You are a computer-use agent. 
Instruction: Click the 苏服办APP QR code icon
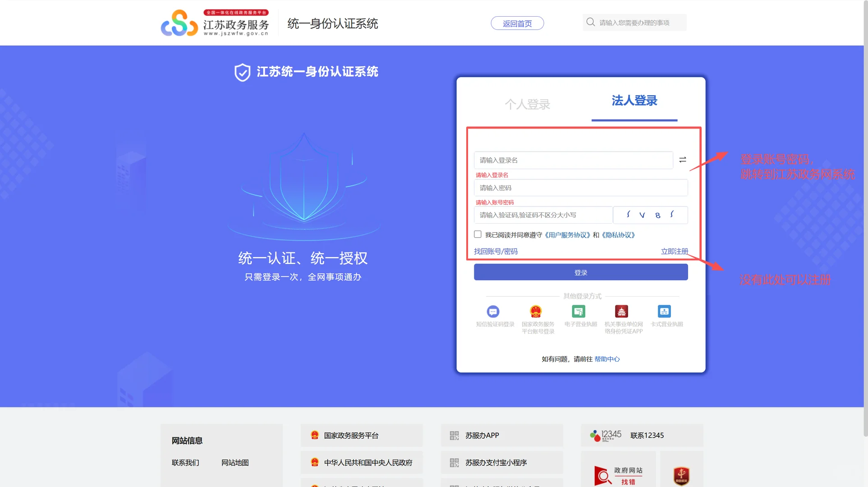coord(455,435)
